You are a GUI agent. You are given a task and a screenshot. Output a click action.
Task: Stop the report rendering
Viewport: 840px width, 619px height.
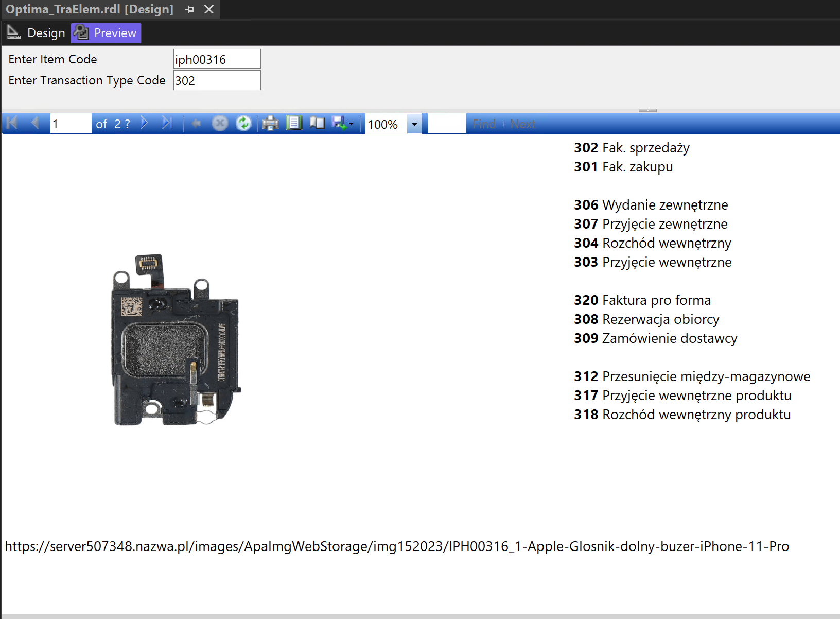220,123
